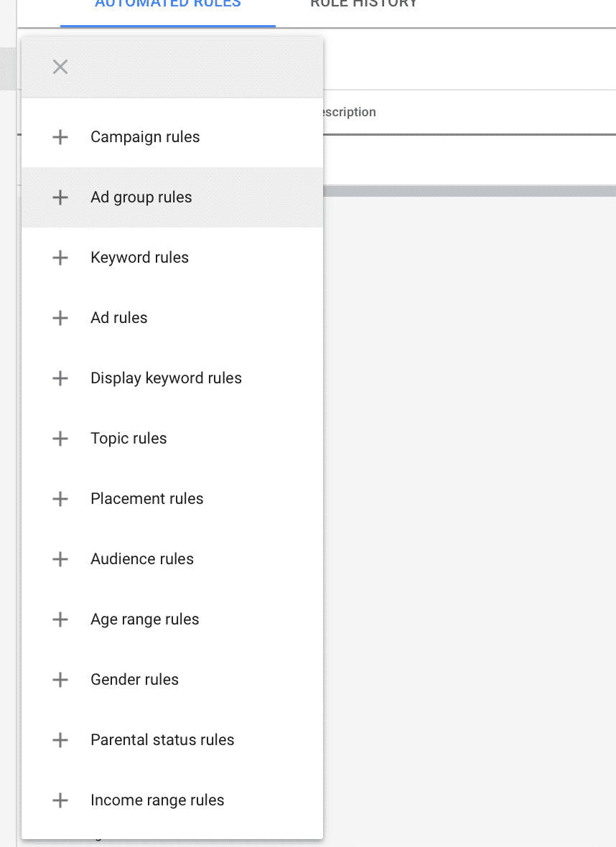The height and width of the screenshot is (847, 616).
Task: Pick Income range rules entry
Action: click(172, 800)
